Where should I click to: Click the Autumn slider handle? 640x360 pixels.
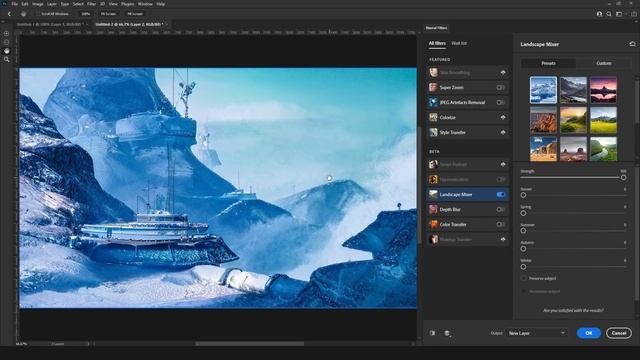pyautogui.click(x=523, y=249)
